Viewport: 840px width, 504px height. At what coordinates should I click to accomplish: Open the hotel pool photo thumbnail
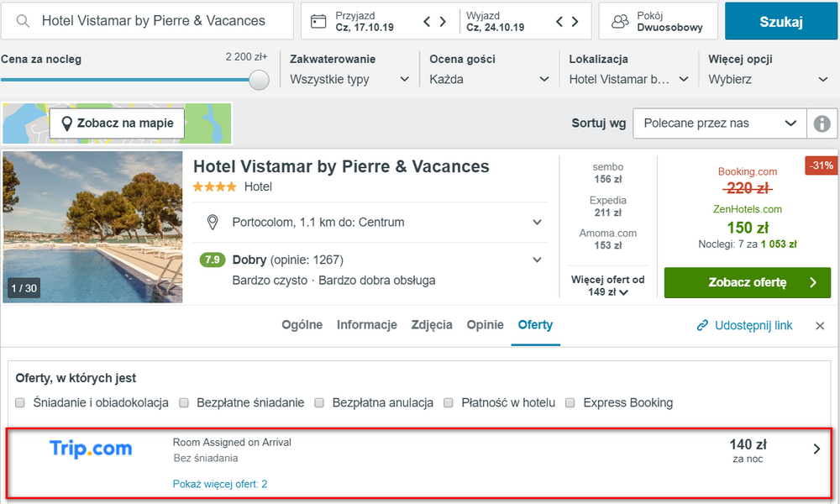(x=92, y=227)
